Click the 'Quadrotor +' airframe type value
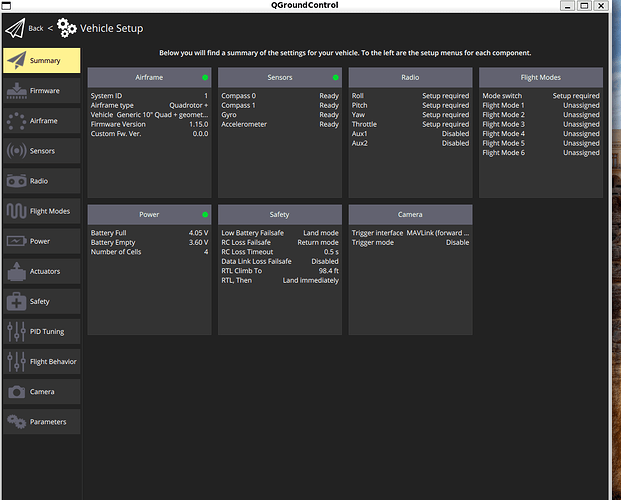 click(x=189, y=105)
